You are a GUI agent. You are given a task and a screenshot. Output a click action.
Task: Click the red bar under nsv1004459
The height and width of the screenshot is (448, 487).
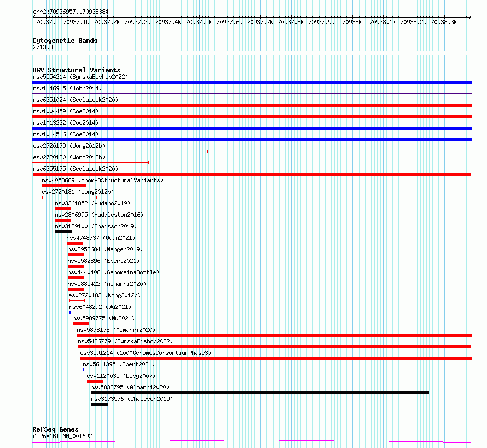click(252, 117)
